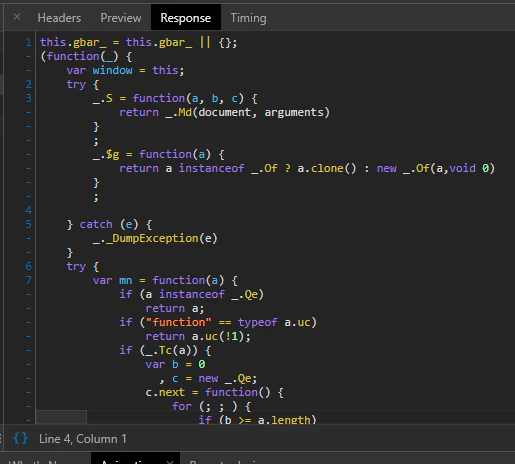
Task: Click line number 1 in the gutter
Action: (29, 42)
